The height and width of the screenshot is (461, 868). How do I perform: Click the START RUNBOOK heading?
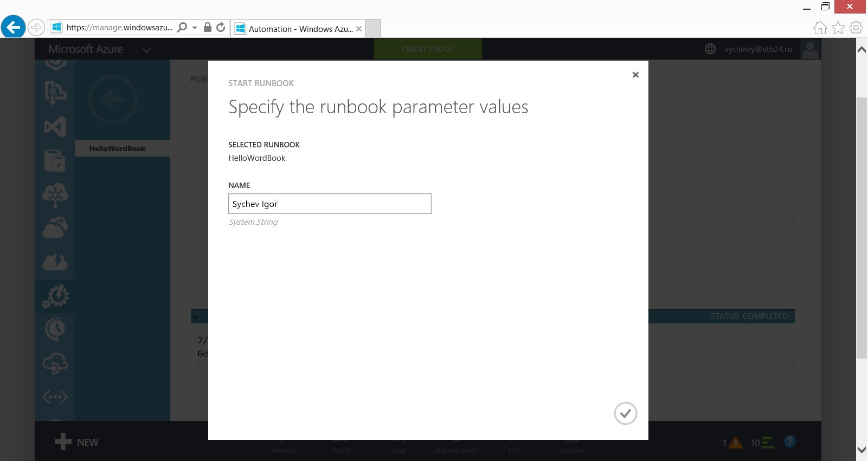click(261, 83)
